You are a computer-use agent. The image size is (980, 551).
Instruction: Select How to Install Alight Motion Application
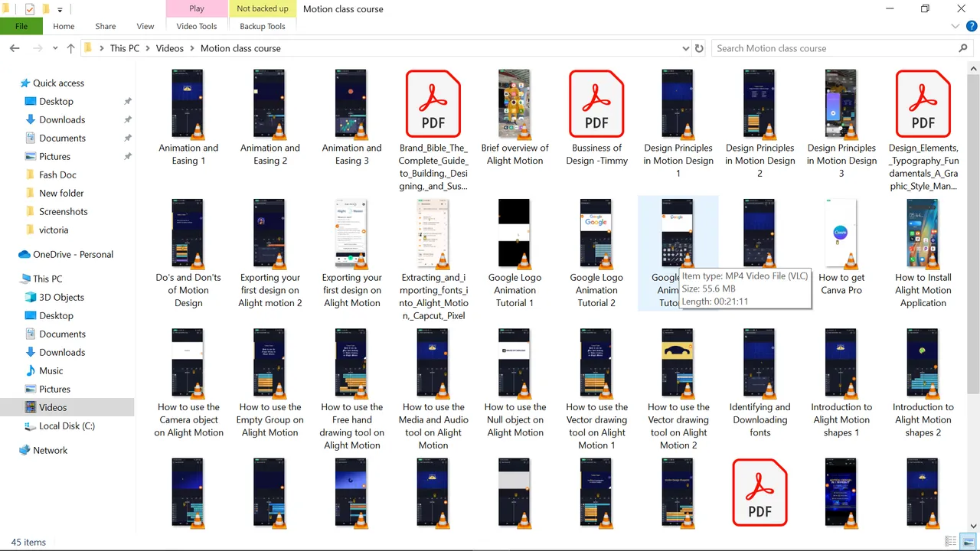tap(923, 253)
